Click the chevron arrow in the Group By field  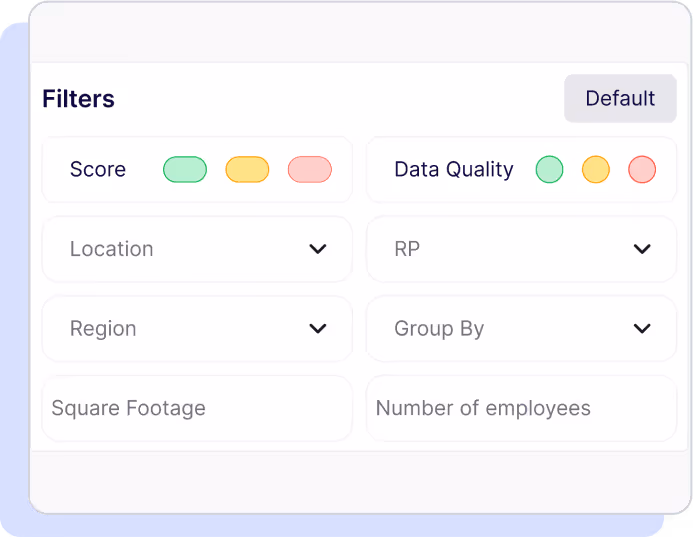coord(642,329)
